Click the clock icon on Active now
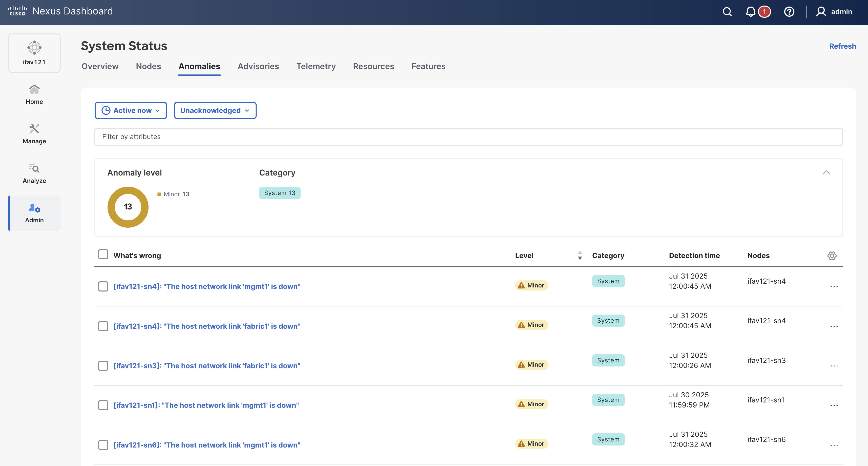Screen dimensions: 868x466 point(106,111)
